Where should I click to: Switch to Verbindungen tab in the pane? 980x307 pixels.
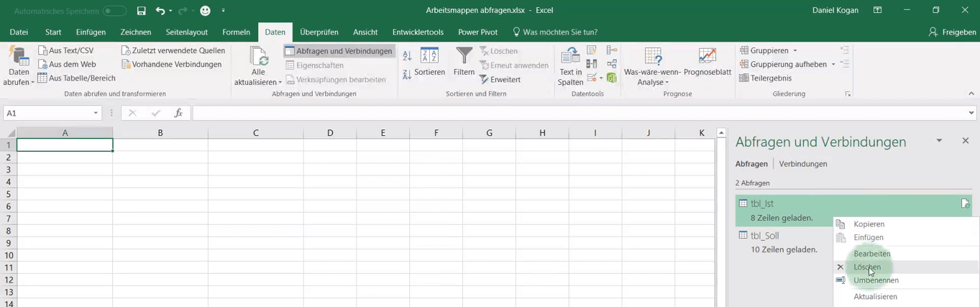(803, 164)
